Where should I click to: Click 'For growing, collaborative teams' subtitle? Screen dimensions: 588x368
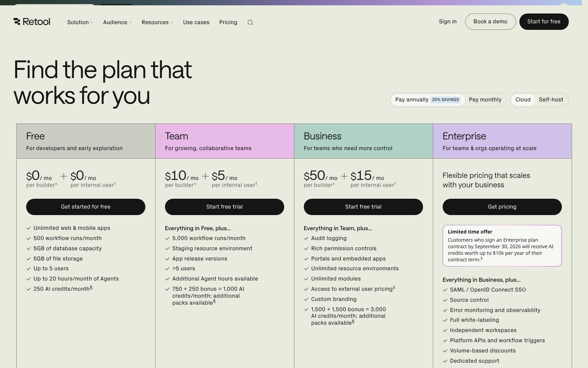click(208, 148)
